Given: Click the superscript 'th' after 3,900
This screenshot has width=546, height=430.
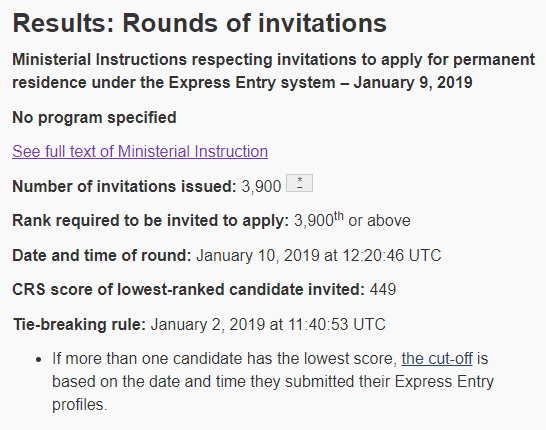Looking at the screenshot, I should point(338,216).
